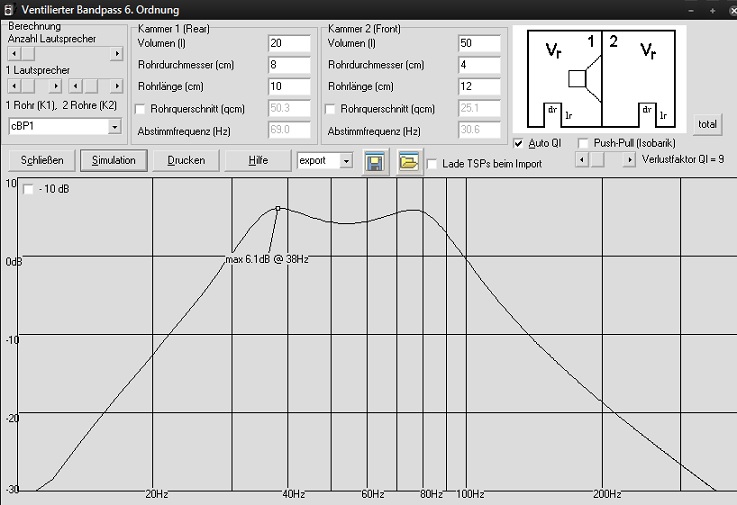
Task: Click the 'max 6.1dB @ 38Hz' label
Action: tap(267, 259)
